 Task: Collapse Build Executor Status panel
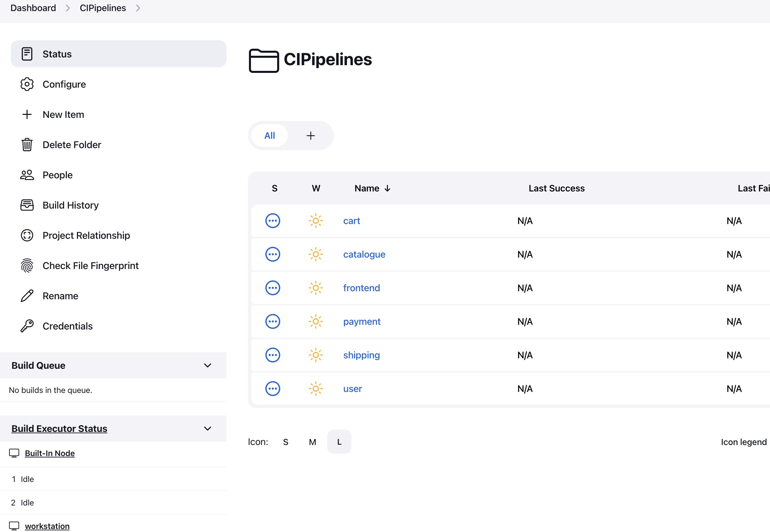tap(208, 429)
